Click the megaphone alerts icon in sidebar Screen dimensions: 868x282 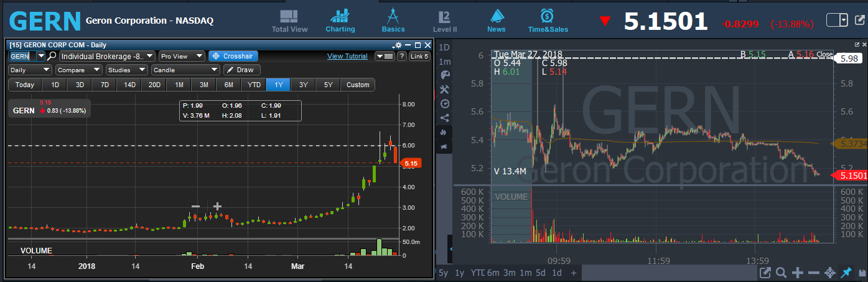tap(444, 146)
